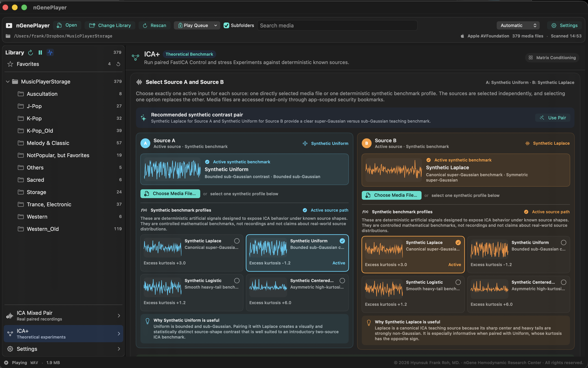588x368 pixels.
Task: Choose Media File for Source B
Action: tap(391, 195)
